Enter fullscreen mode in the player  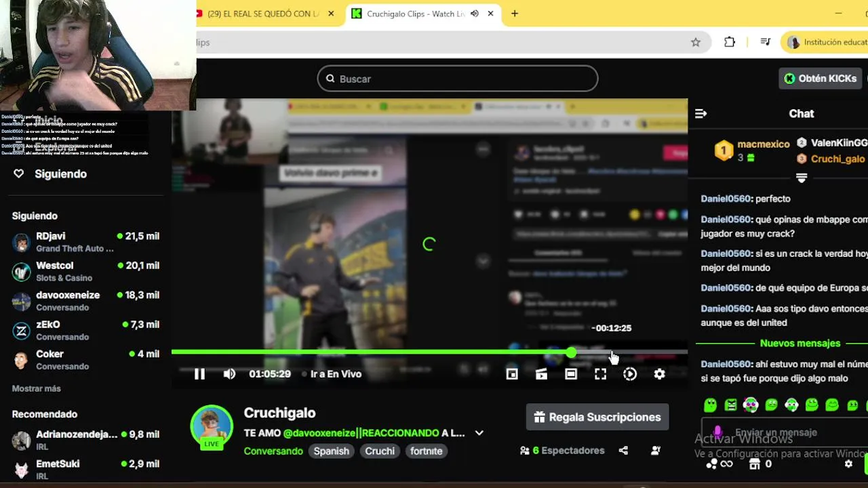pos(600,374)
